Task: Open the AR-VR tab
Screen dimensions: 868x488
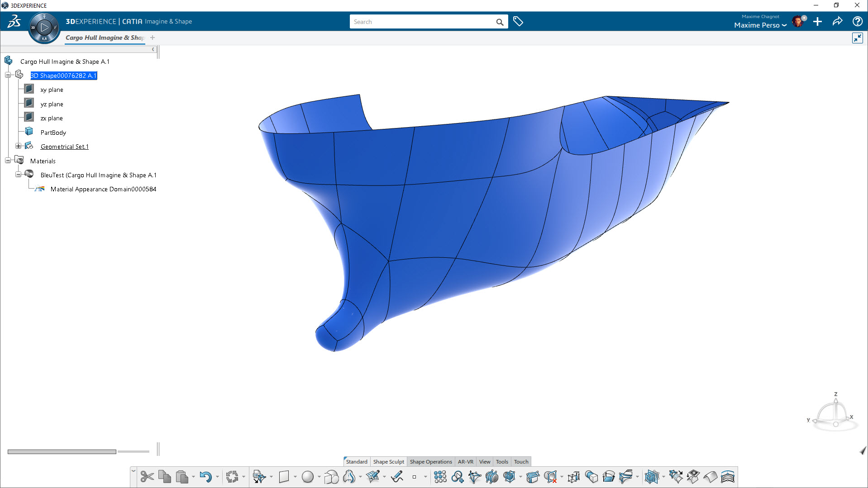Action: point(465,462)
